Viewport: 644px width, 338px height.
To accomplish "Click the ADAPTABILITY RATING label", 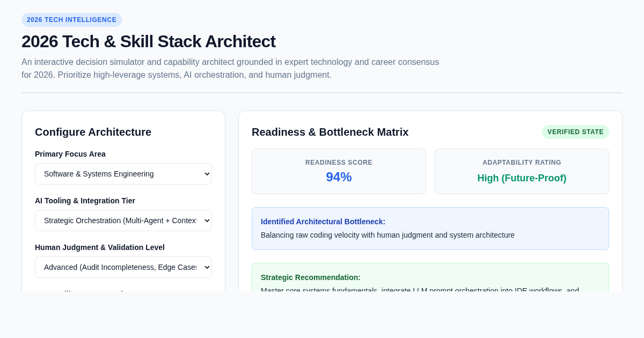I will [x=522, y=163].
